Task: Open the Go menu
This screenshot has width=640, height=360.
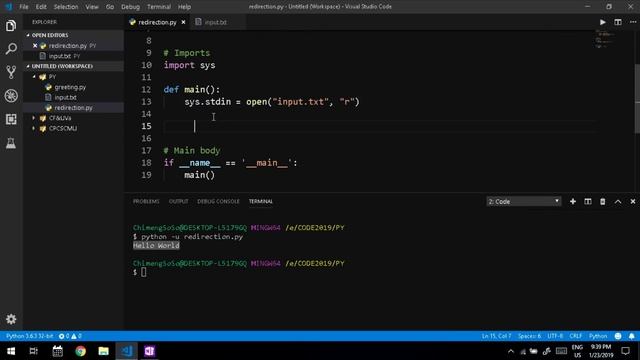Action: click(x=110, y=7)
